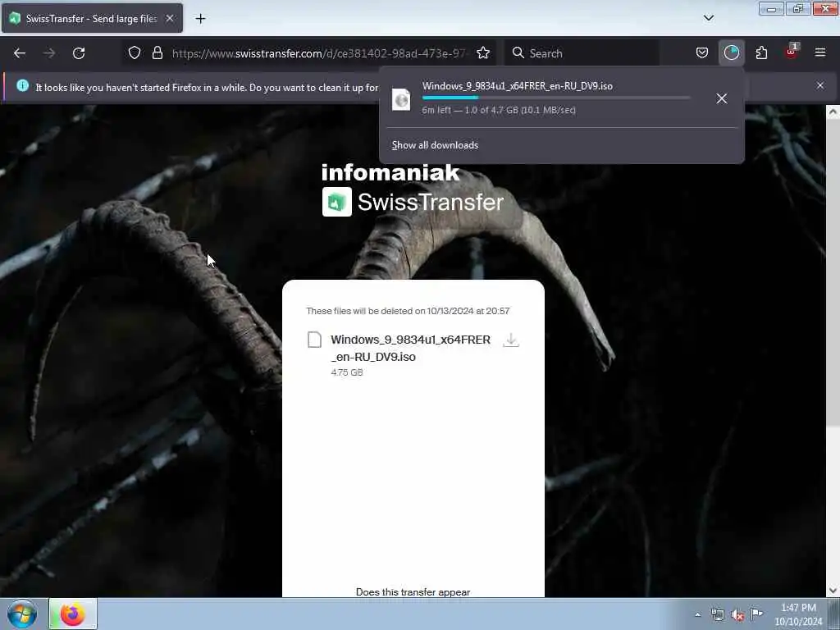Click the 4.75 GB file size text
Screen dimensions: 840x630
click(x=347, y=372)
